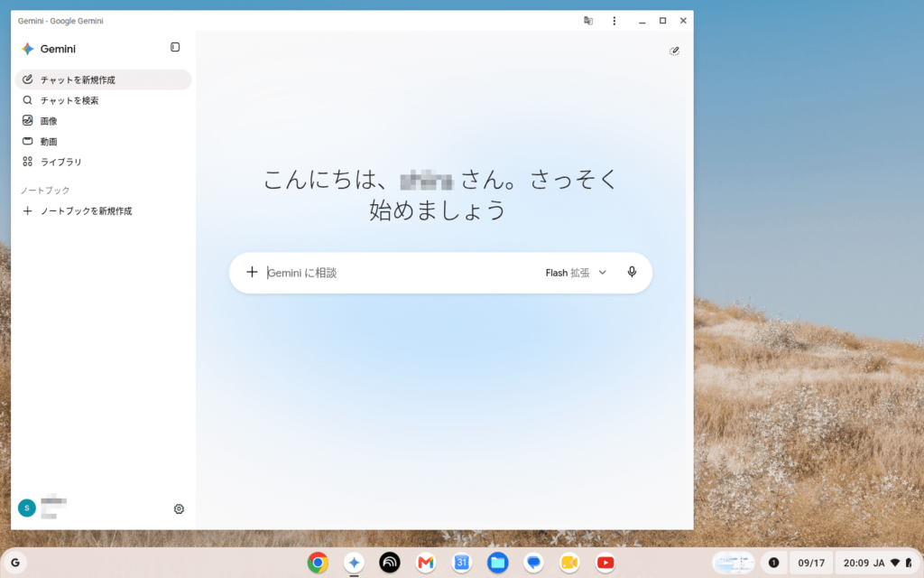Open the 20:09 quick settings status area
924x578 pixels.
[877, 563]
